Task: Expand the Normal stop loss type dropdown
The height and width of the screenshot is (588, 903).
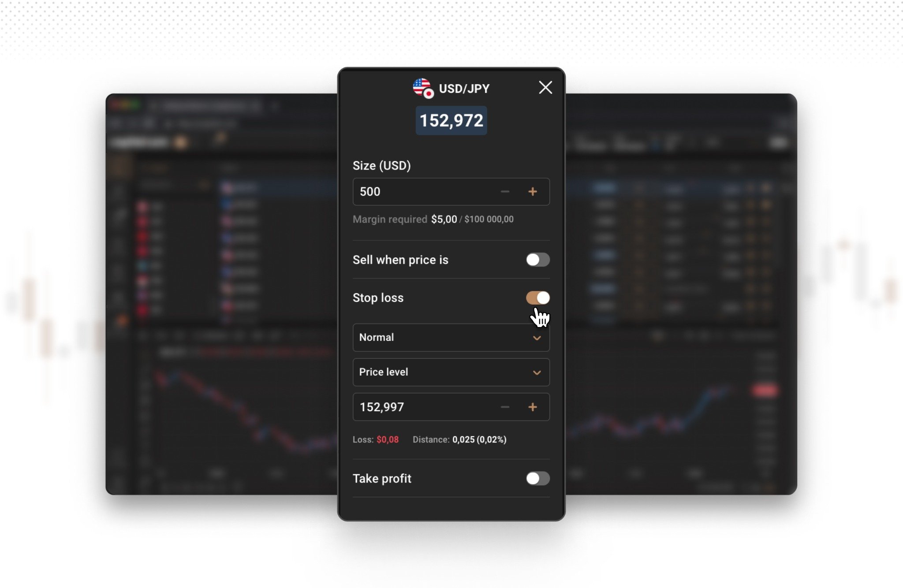Action: (x=451, y=337)
